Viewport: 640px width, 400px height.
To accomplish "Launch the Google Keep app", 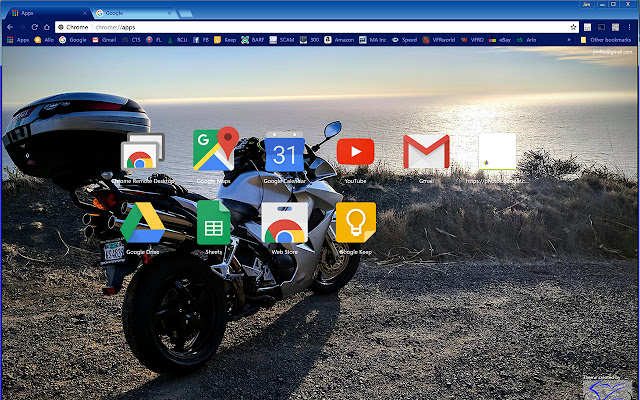I will point(356,222).
